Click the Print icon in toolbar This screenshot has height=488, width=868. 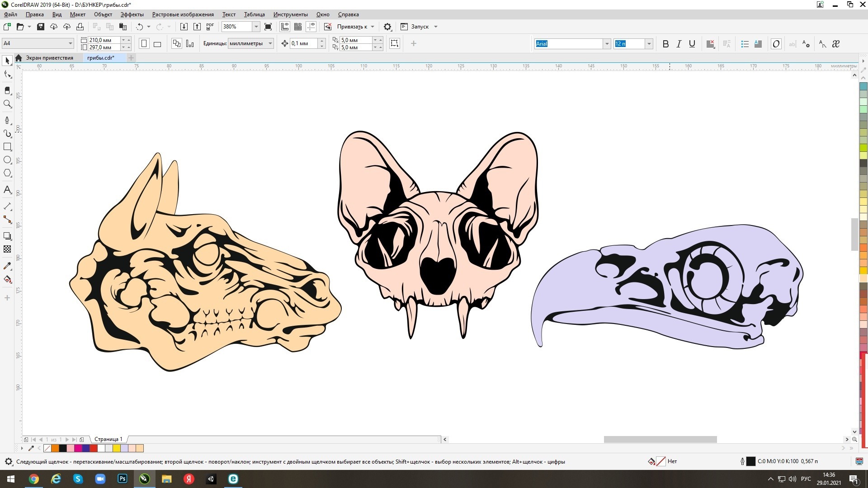(80, 27)
